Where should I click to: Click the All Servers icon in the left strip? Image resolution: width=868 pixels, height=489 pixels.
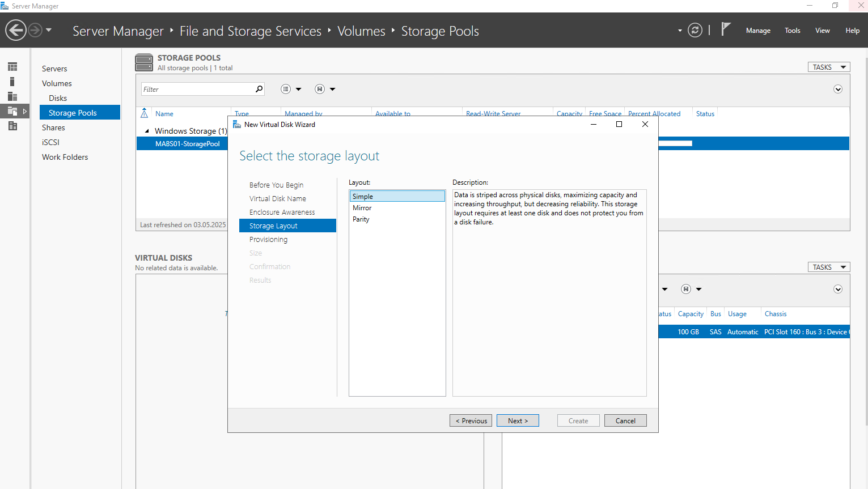[12, 96]
